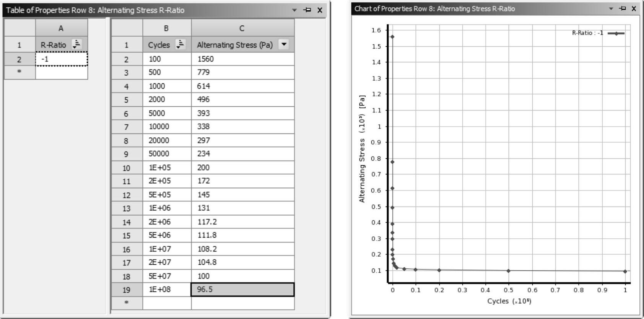Select alternating stress cell 779

click(x=243, y=72)
